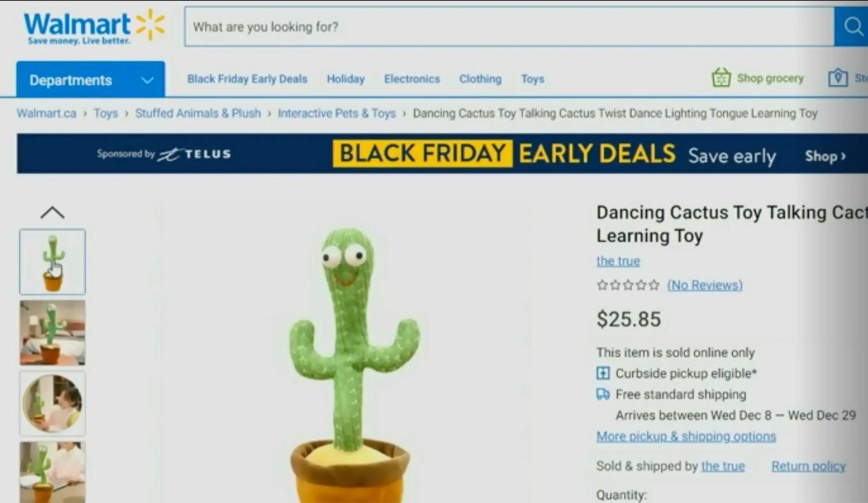Expand the Departments dropdown
Viewport: 868px width, 503px height.
[90, 80]
